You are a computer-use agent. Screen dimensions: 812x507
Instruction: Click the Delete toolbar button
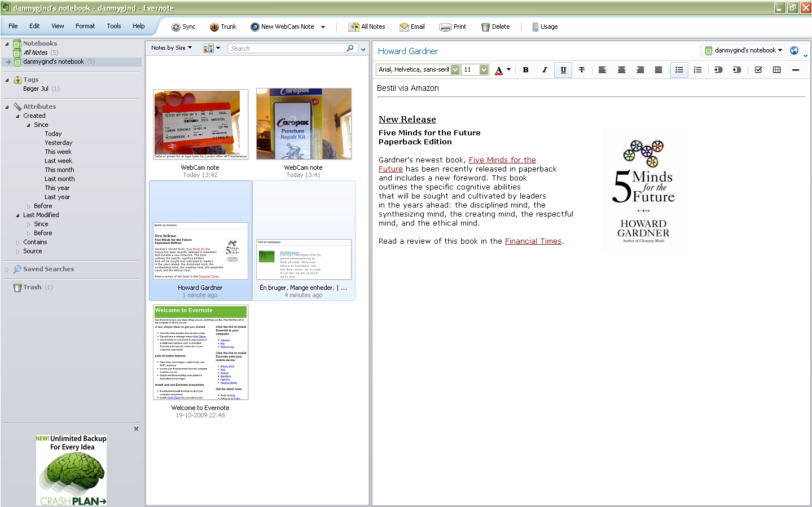[495, 27]
